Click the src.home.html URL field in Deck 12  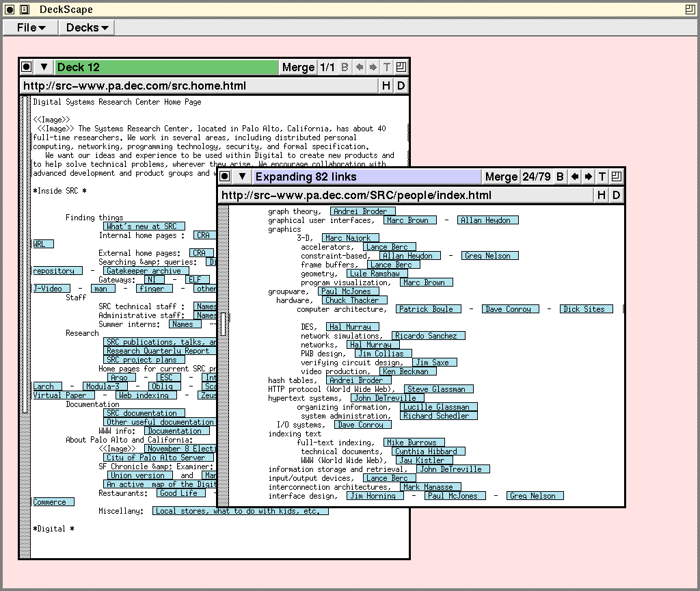pos(200,86)
